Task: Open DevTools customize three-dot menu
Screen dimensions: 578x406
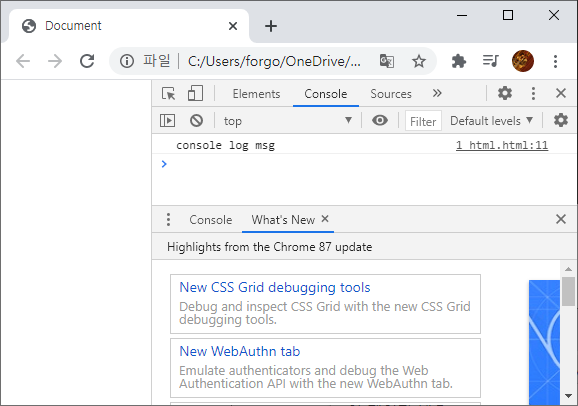Action: (x=533, y=93)
